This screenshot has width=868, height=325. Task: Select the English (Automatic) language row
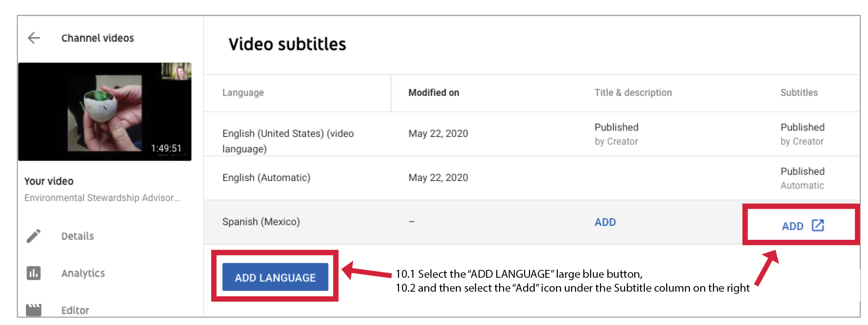click(266, 178)
